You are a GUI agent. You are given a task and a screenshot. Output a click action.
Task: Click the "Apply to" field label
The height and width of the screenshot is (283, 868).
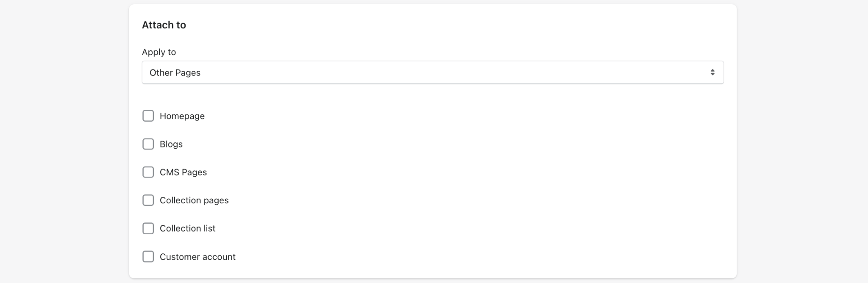pyautogui.click(x=159, y=52)
